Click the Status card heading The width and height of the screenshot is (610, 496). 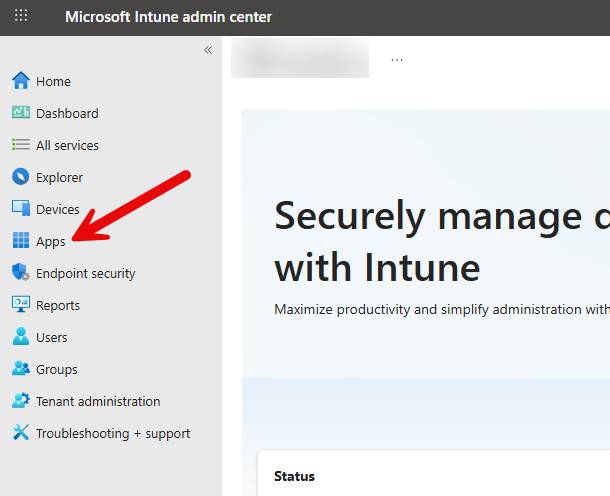(294, 476)
